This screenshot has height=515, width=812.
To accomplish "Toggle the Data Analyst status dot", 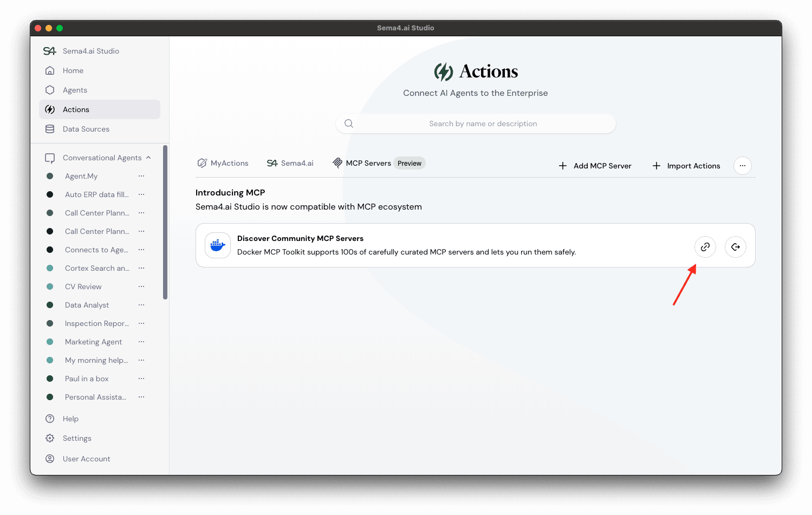I will (50, 305).
